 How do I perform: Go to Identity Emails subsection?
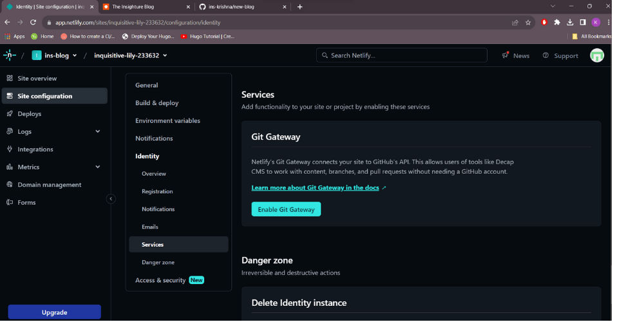(x=150, y=227)
